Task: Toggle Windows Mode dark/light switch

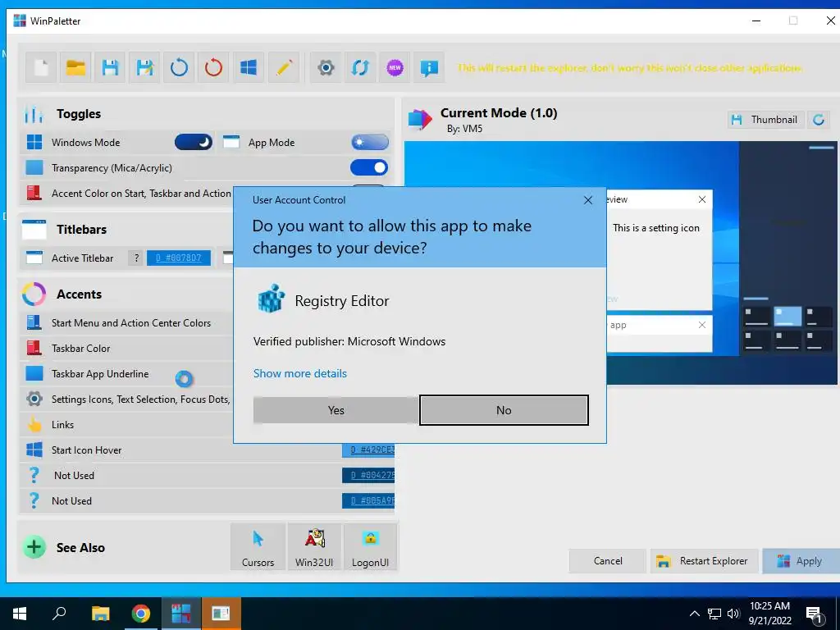Action: 194,142
